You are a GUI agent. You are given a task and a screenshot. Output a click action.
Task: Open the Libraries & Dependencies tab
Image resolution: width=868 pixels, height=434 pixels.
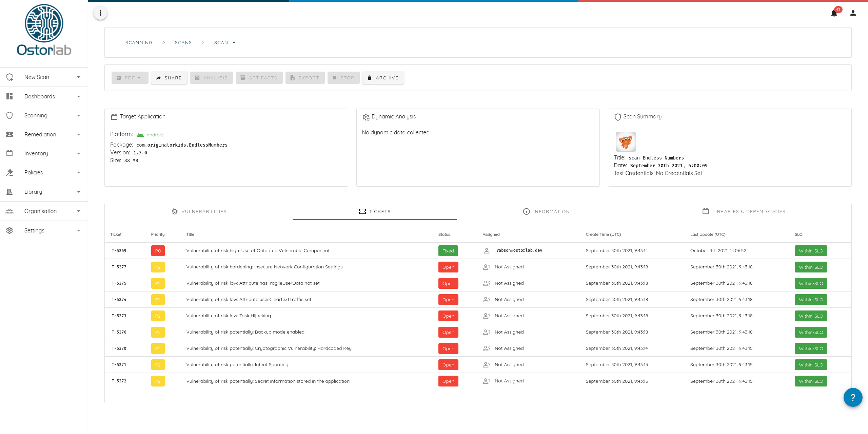(744, 211)
